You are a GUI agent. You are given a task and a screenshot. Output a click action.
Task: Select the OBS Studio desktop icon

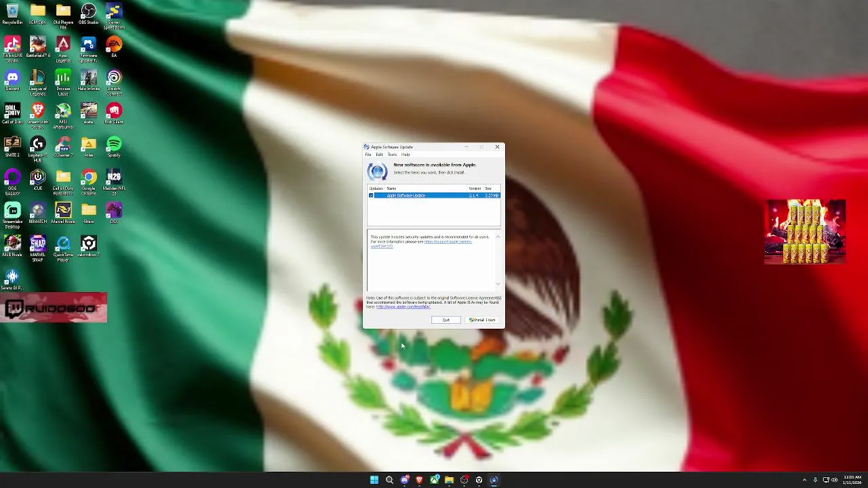pyautogui.click(x=89, y=14)
